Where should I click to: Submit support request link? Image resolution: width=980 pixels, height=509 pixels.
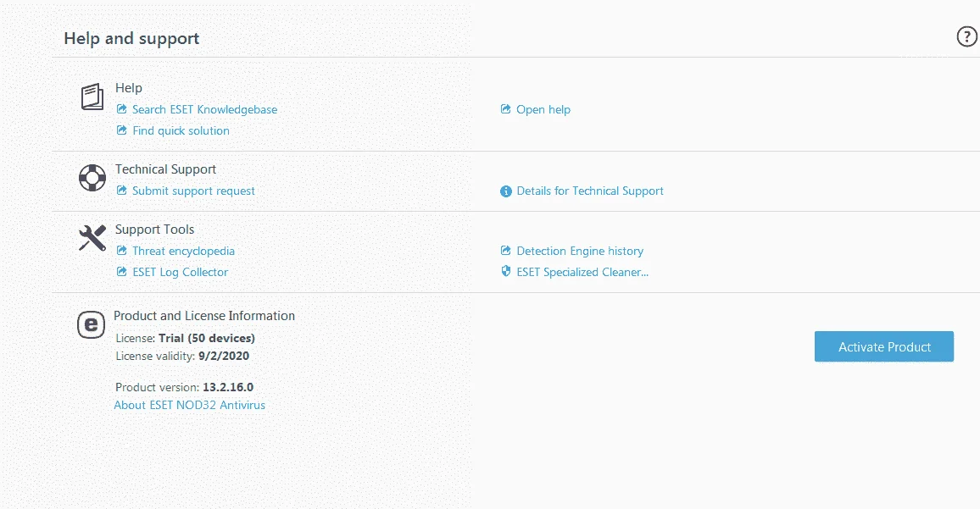tap(193, 191)
